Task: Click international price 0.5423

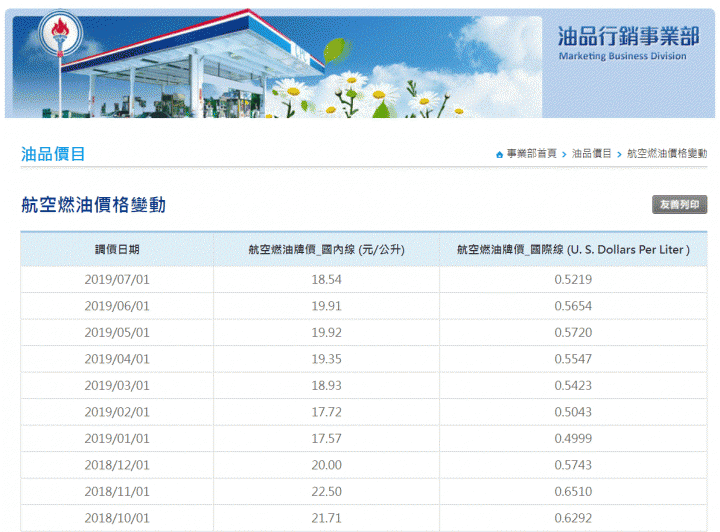Action: click(573, 386)
